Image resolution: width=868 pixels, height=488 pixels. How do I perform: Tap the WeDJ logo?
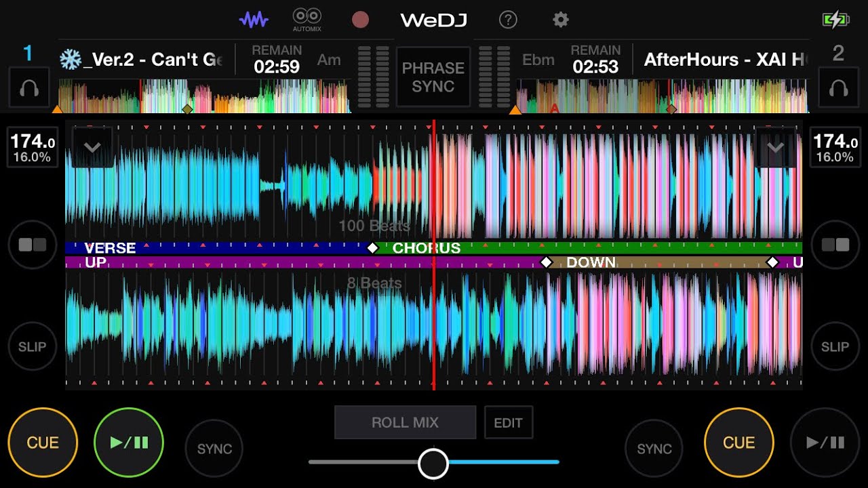(x=434, y=20)
